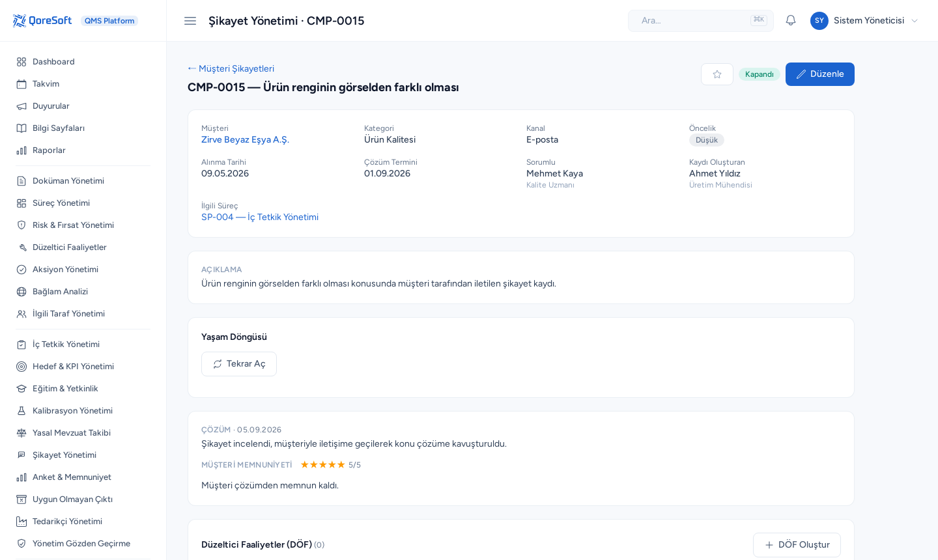Click the ÇÖZÜM · 05.09.2026 label

pyautogui.click(x=241, y=430)
